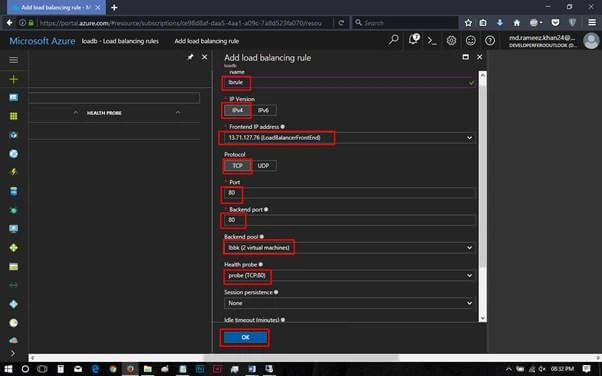Show info tooltip for Session persistence
Viewport: 602px width, 376px height.
tap(276, 292)
